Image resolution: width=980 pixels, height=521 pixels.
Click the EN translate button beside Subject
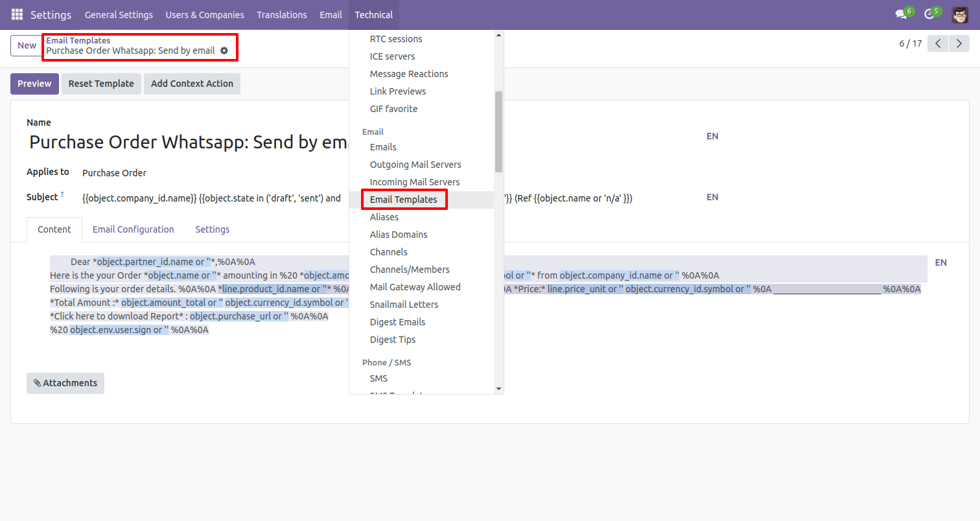tap(712, 197)
